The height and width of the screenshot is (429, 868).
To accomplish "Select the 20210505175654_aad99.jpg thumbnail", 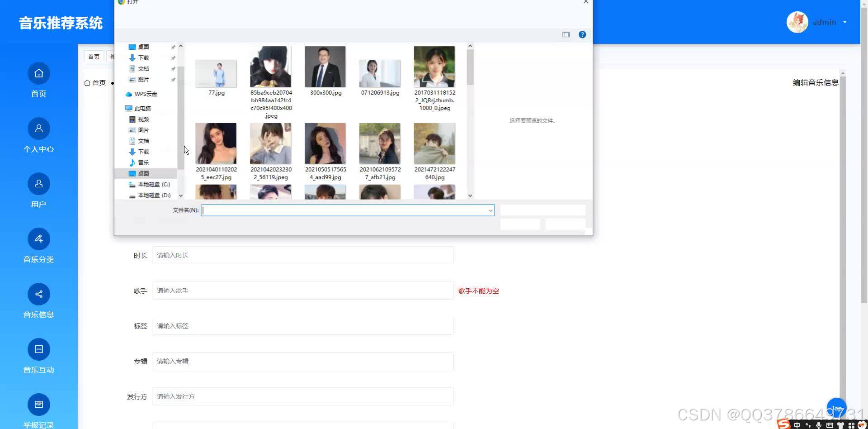I will click(325, 143).
